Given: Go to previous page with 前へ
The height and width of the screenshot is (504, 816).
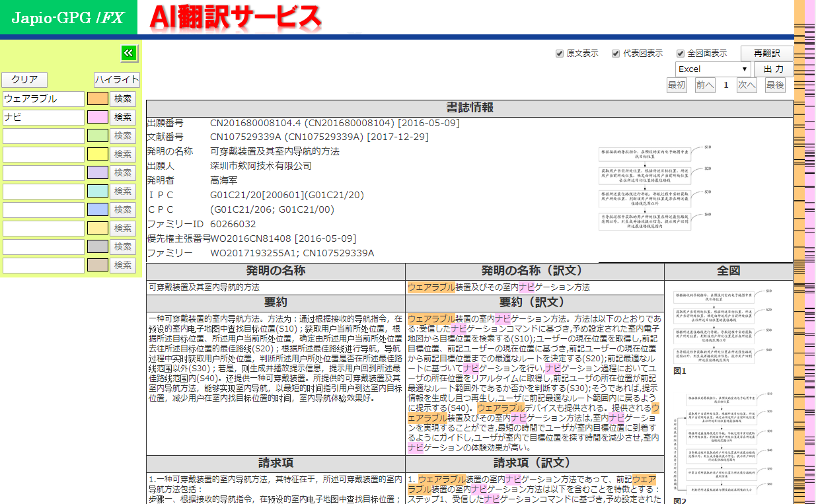Looking at the screenshot, I should coord(705,85).
